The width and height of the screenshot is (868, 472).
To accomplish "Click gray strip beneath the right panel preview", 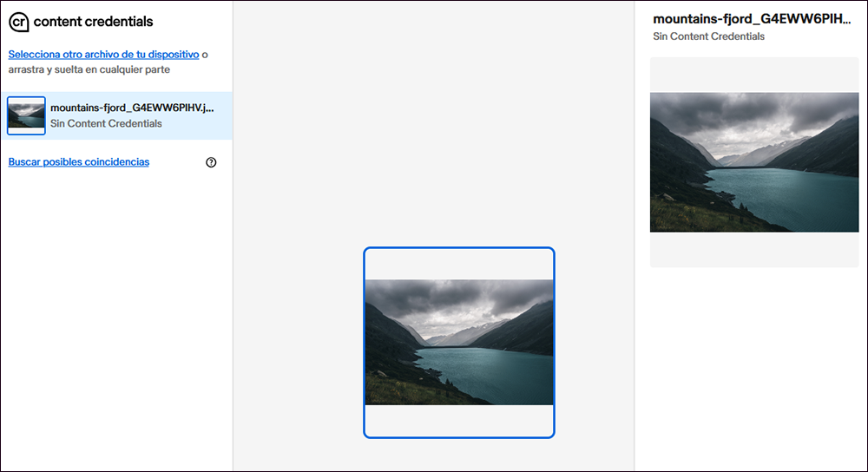I will coord(753,250).
